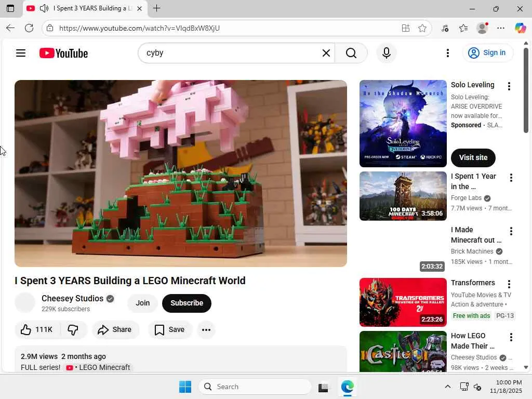The width and height of the screenshot is (532, 399).
Task: Clear the search box with X icon
Action: point(326,53)
